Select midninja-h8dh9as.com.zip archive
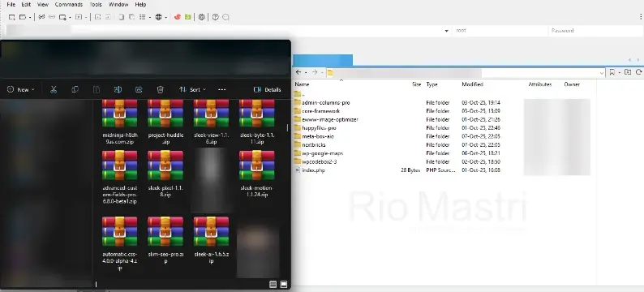Screen dimensions: 644x292 coord(119,122)
